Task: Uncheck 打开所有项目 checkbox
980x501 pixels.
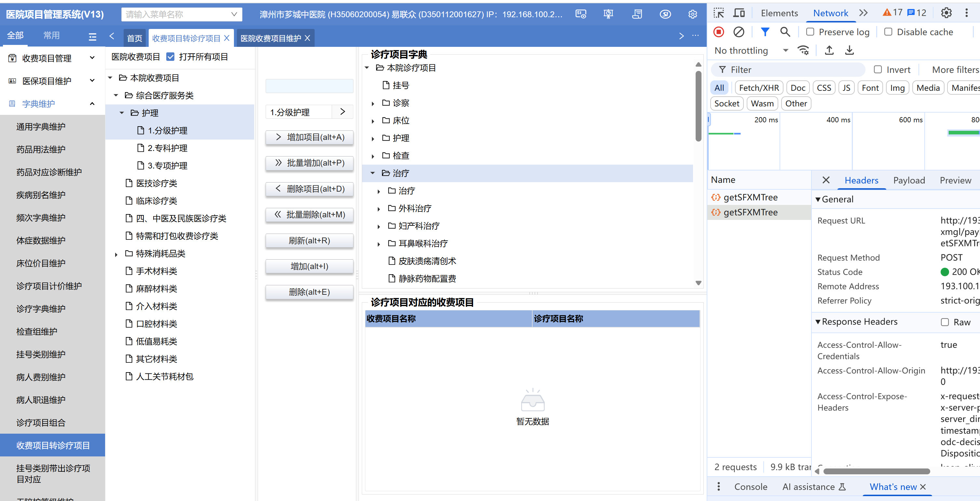Action: [170, 57]
